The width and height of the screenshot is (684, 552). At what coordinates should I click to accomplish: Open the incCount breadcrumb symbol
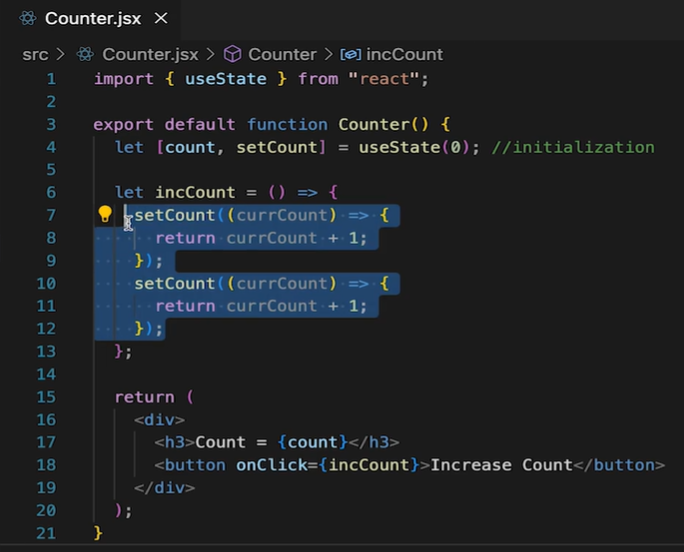coord(404,55)
